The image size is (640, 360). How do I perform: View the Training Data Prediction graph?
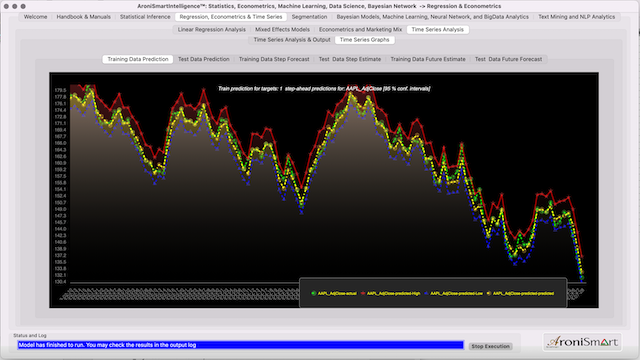(x=138, y=59)
